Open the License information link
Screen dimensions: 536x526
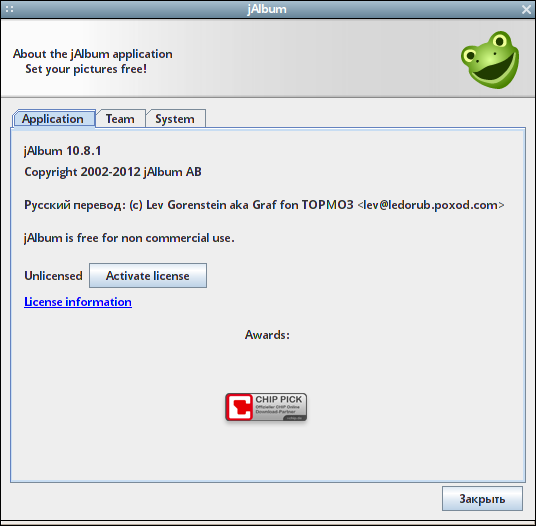78,302
